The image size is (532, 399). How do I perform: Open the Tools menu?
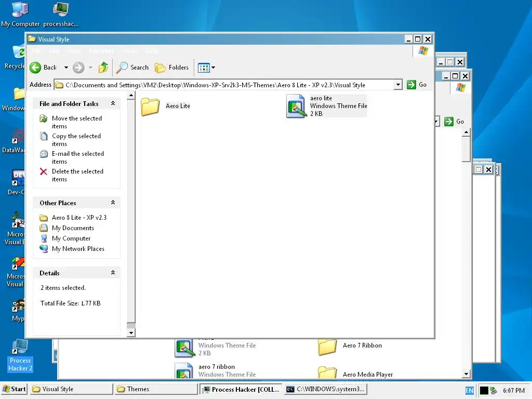129,51
